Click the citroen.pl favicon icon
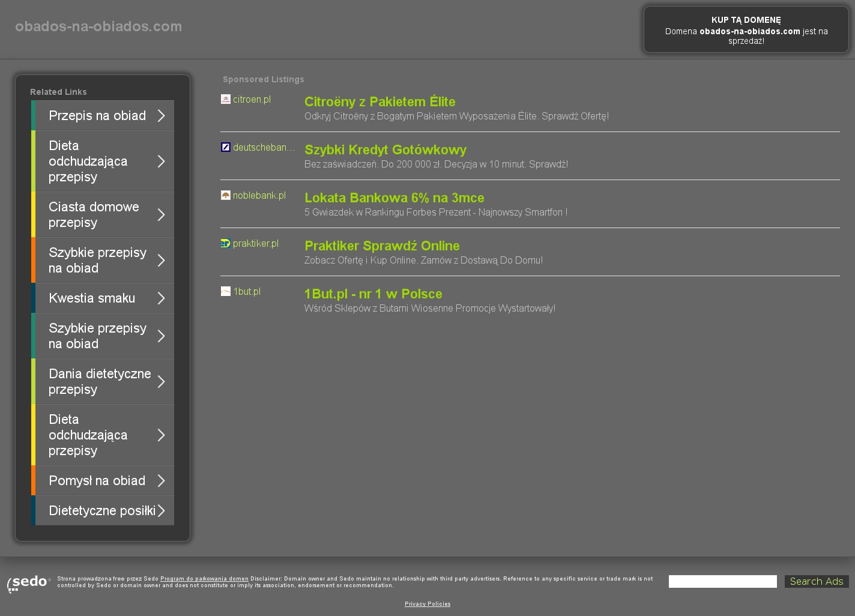 226,99
